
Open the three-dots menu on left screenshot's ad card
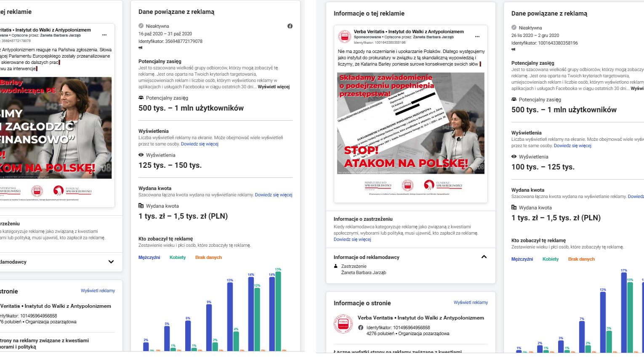(104, 35)
